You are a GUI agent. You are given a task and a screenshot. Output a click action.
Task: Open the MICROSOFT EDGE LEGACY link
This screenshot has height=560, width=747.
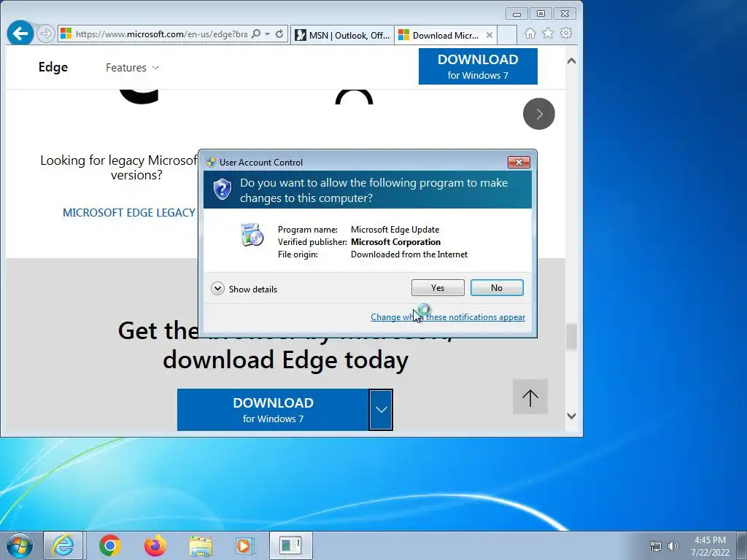[x=128, y=212]
